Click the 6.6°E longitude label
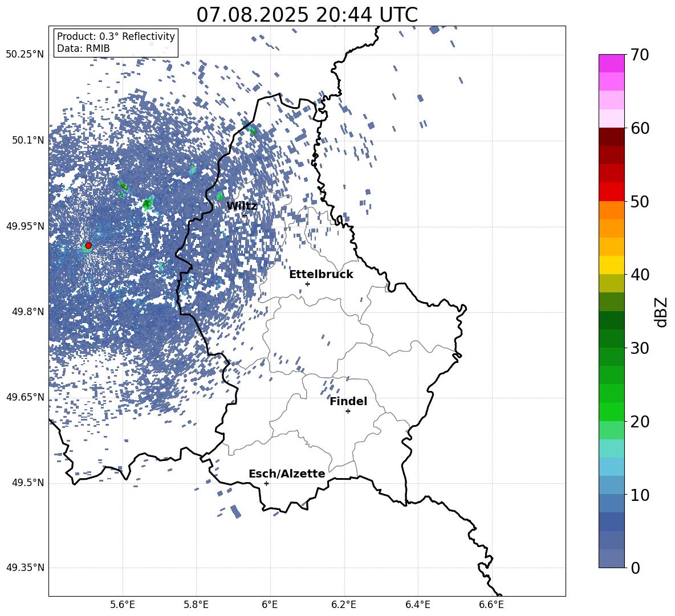 [x=491, y=605]
